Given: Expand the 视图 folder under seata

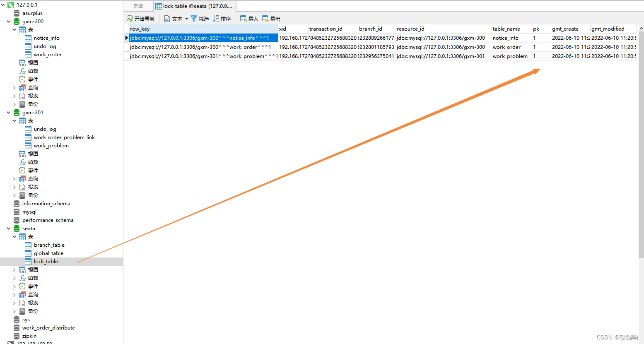Looking at the screenshot, I should click(x=14, y=270).
